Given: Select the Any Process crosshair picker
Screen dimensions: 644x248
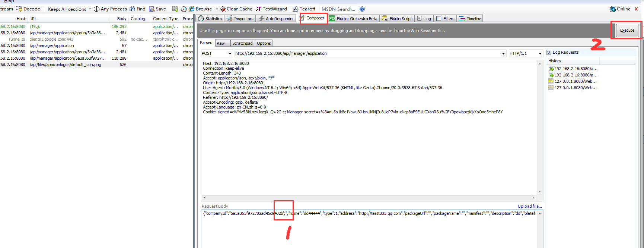Looking at the screenshot, I should click(110, 9).
